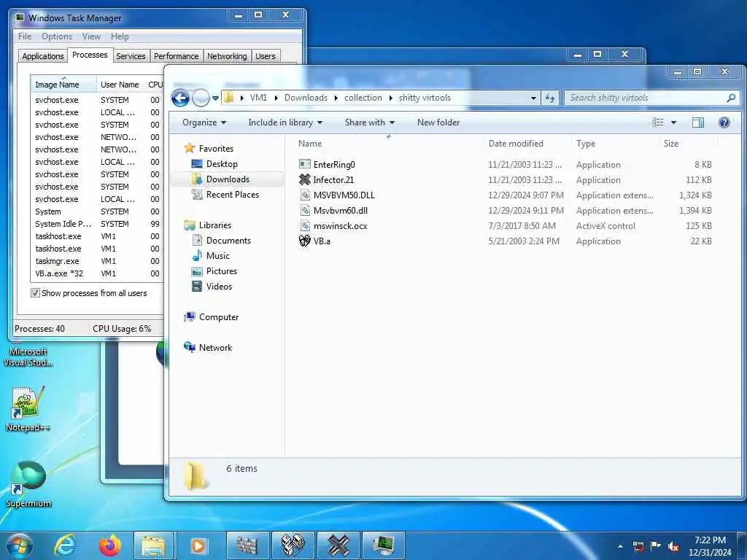This screenshot has height=560, width=747.
Task: Open Explorer Help question mark icon
Action: tap(724, 122)
